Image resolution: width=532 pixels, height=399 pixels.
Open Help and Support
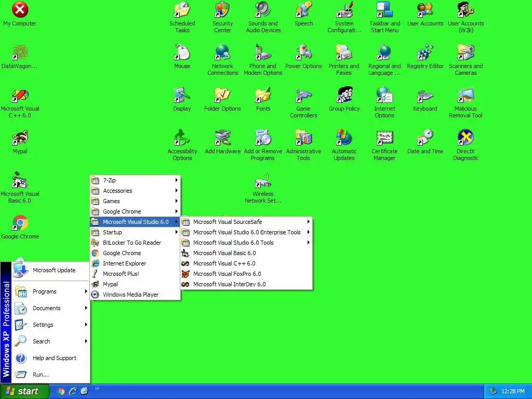[x=51, y=358]
